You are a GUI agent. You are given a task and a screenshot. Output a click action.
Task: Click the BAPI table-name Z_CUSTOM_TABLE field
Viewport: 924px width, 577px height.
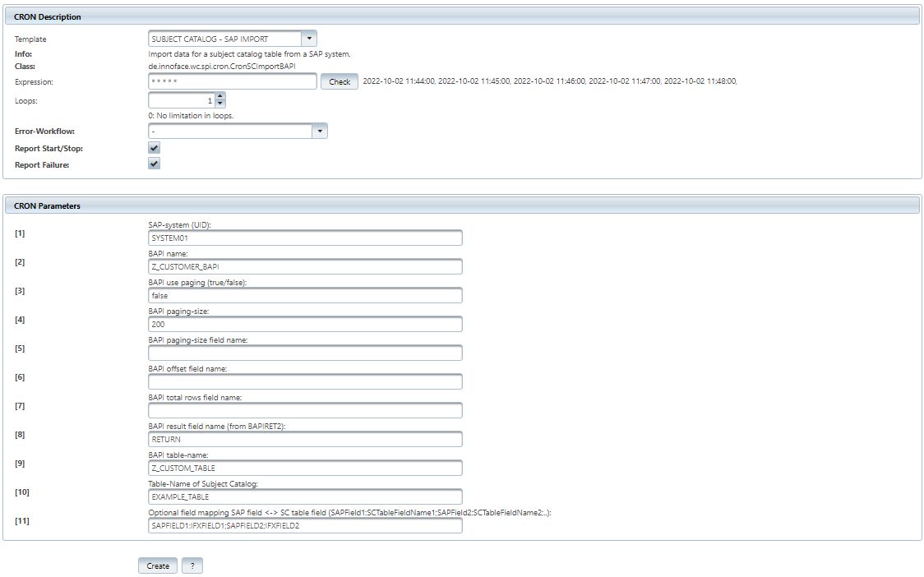305,468
